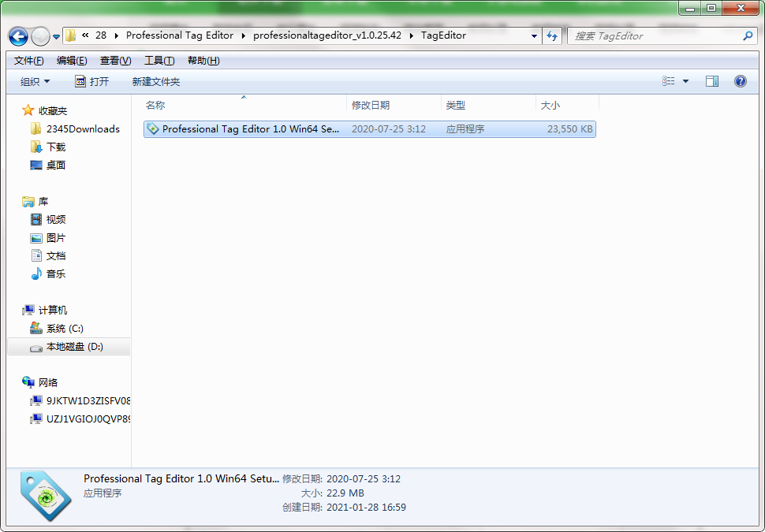
Task: Sort files by 修改日期 column
Action: (x=394, y=105)
